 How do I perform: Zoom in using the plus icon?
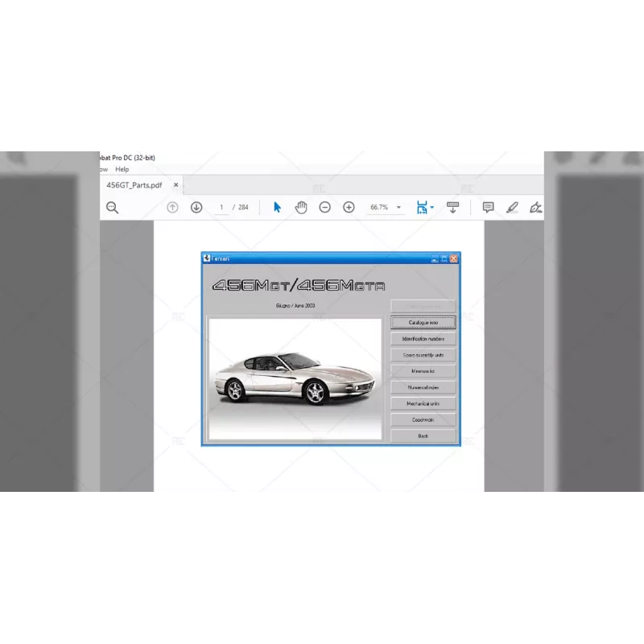pyautogui.click(x=349, y=207)
